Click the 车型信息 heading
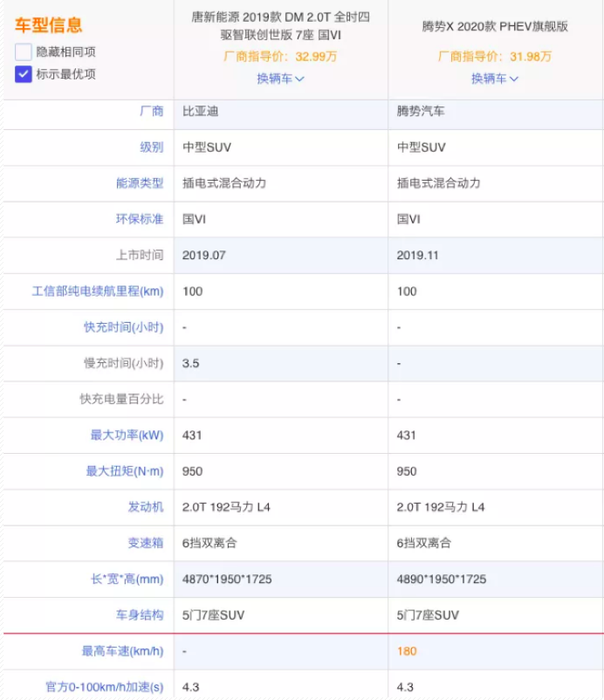The height and width of the screenshot is (700, 604). [49, 25]
